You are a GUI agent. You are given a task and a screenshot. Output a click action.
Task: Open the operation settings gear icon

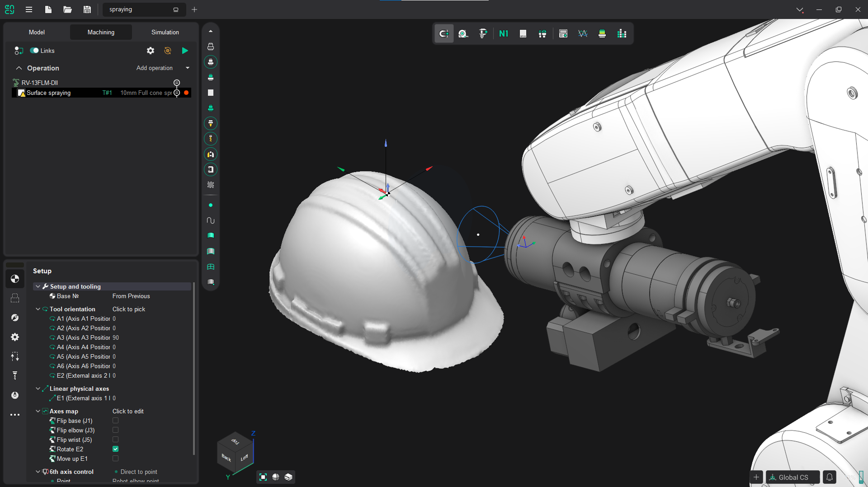[x=151, y=51]
